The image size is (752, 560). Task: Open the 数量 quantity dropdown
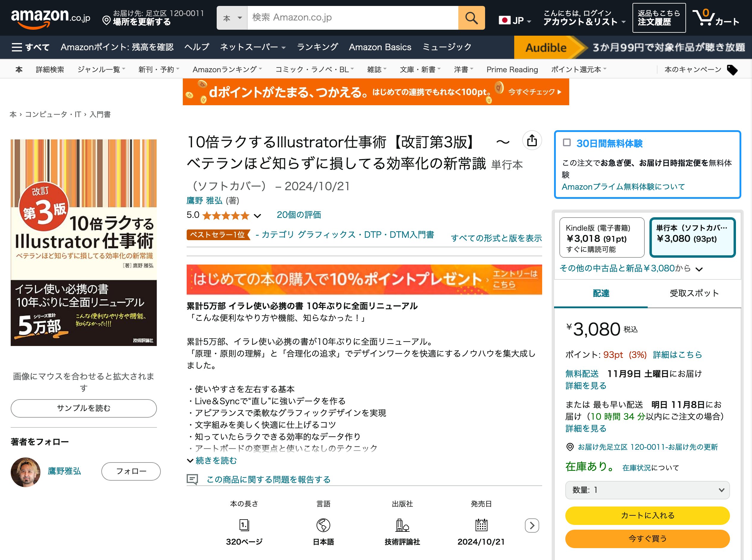click(x=647, y=490)
